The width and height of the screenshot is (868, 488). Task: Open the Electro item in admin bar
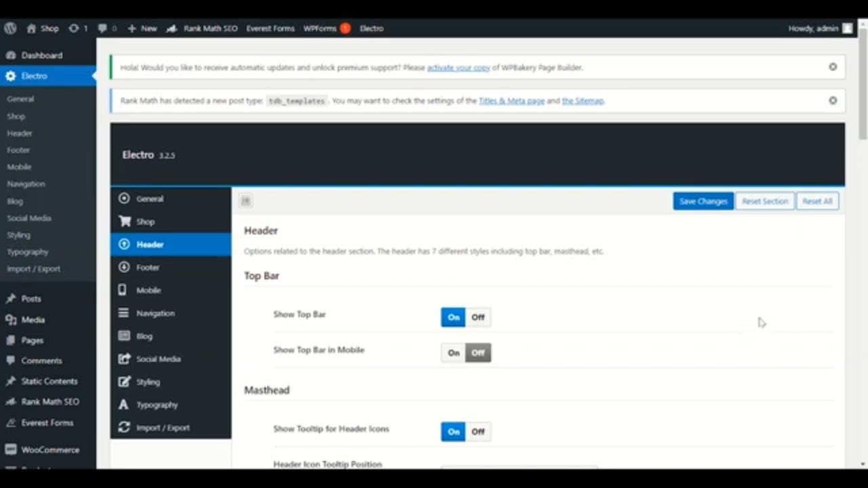coord(372,28)
